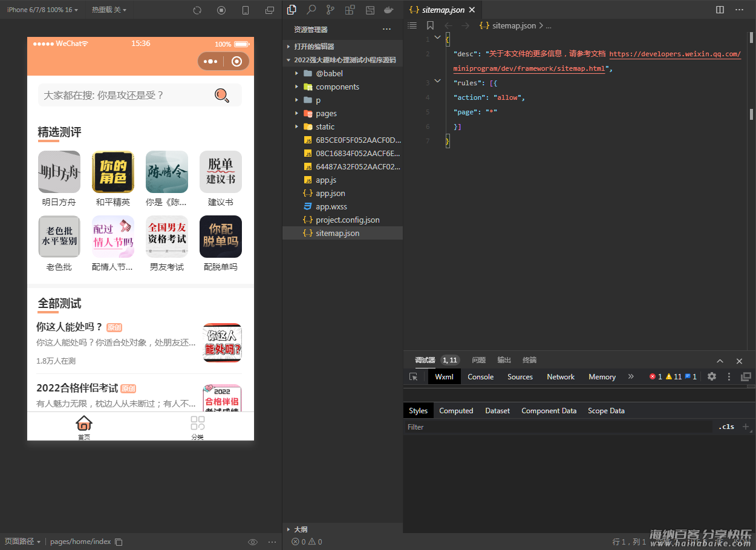Viewport: 756px width, 550px height.
Task: Toggle the eye preview icon in status bar
Action: 253,542
